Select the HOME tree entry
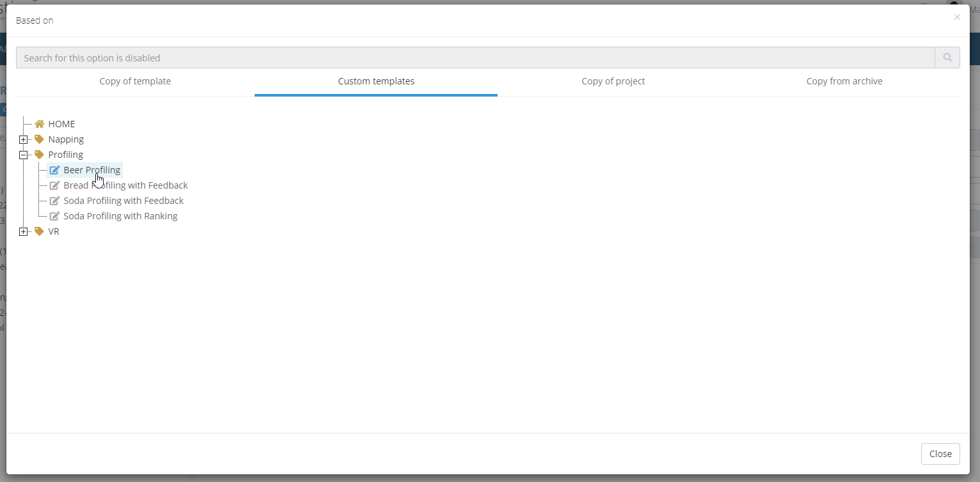The width and height of the screenshot is (980, 482). pos(62,123)
